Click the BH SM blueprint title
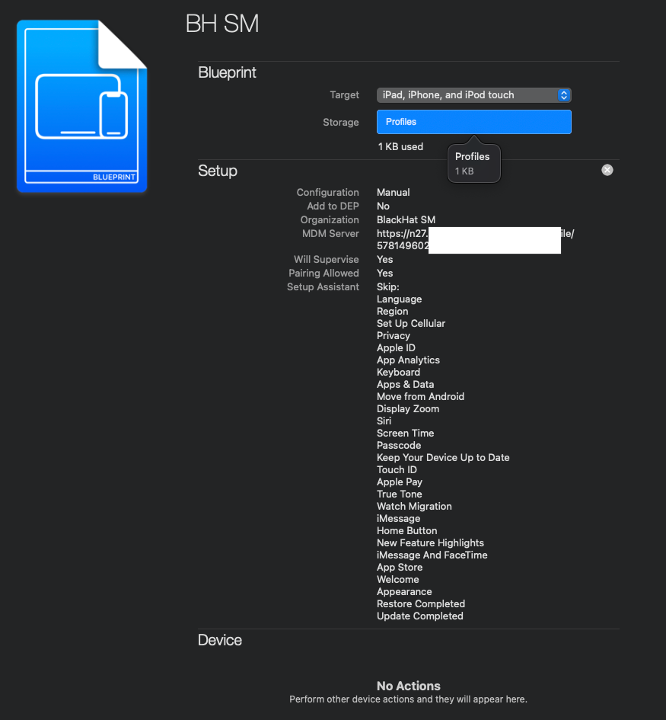The image size is (666, 720). point(222,24)
